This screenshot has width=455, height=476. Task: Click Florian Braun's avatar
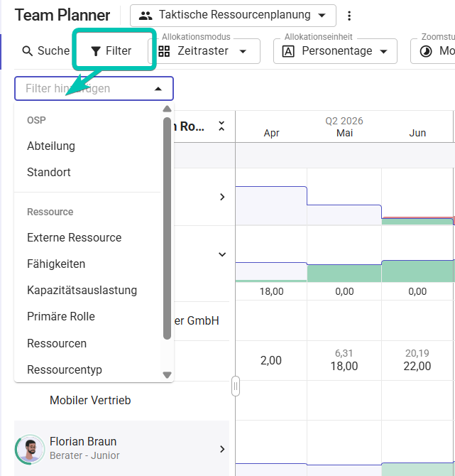pos(30,449)
